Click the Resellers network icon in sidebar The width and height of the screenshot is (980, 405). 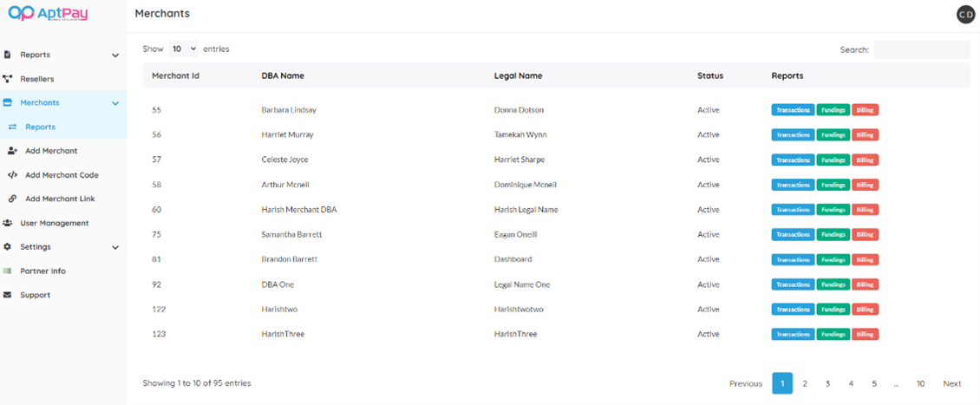click(8, 79)
